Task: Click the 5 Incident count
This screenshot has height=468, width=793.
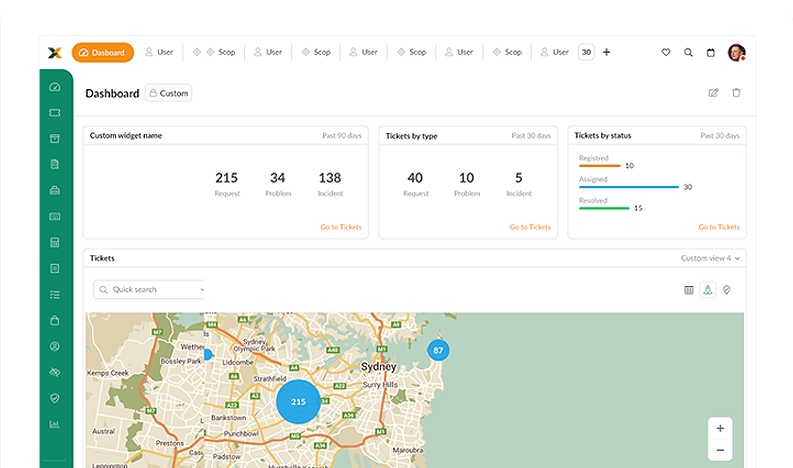Action: click(518, 178)
